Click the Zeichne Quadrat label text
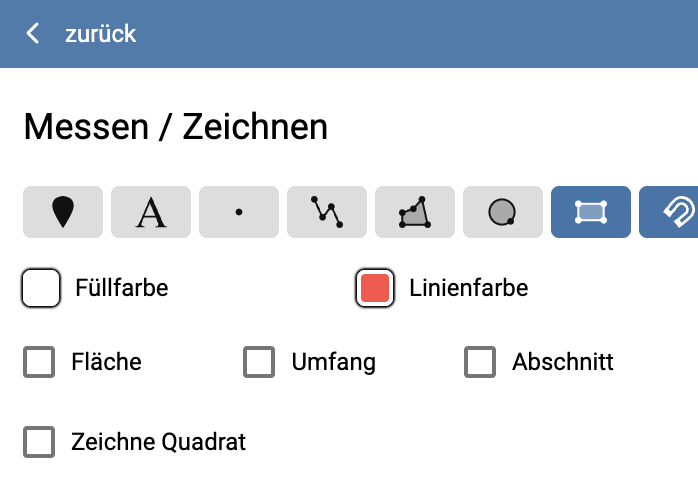698x480 pixels. pos(158,442)
